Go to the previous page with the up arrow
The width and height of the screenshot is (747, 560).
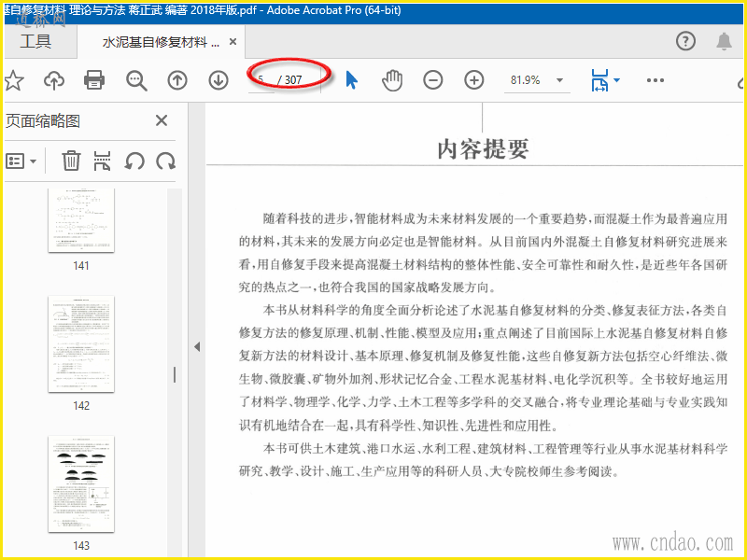[x=177, y=80]
